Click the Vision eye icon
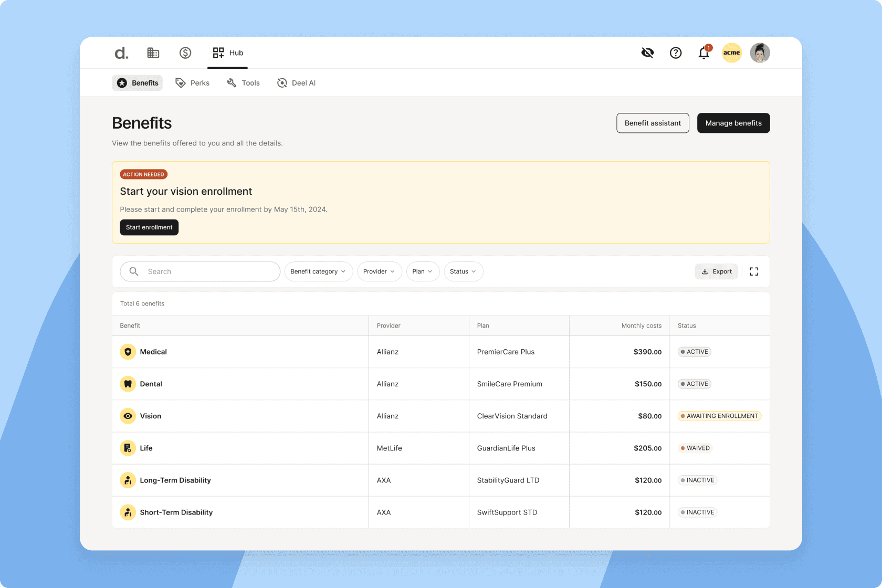This screenshot has width=882, height=588. (x=128, y=416)
